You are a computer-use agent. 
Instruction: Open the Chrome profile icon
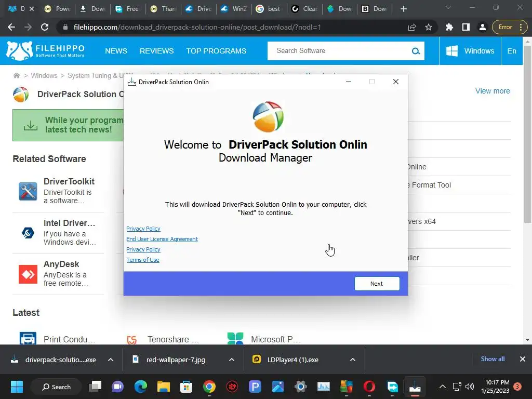(x=482, y=27)
